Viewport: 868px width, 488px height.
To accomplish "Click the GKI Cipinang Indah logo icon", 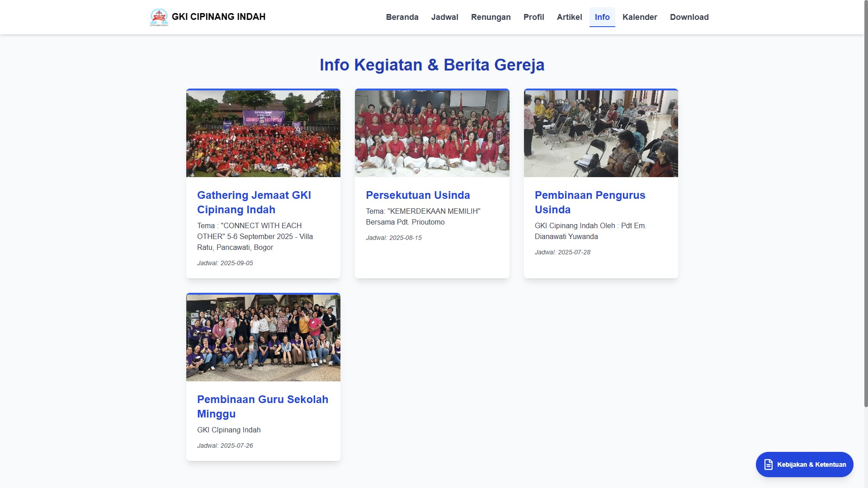I will [x=159, y=17].
